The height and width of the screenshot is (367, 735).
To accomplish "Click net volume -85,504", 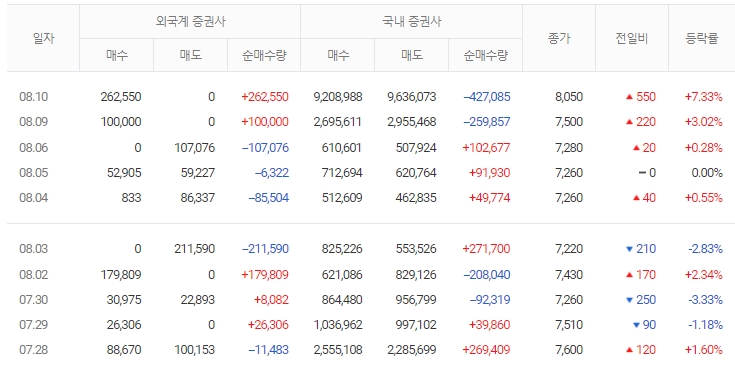I will point(269,198).
